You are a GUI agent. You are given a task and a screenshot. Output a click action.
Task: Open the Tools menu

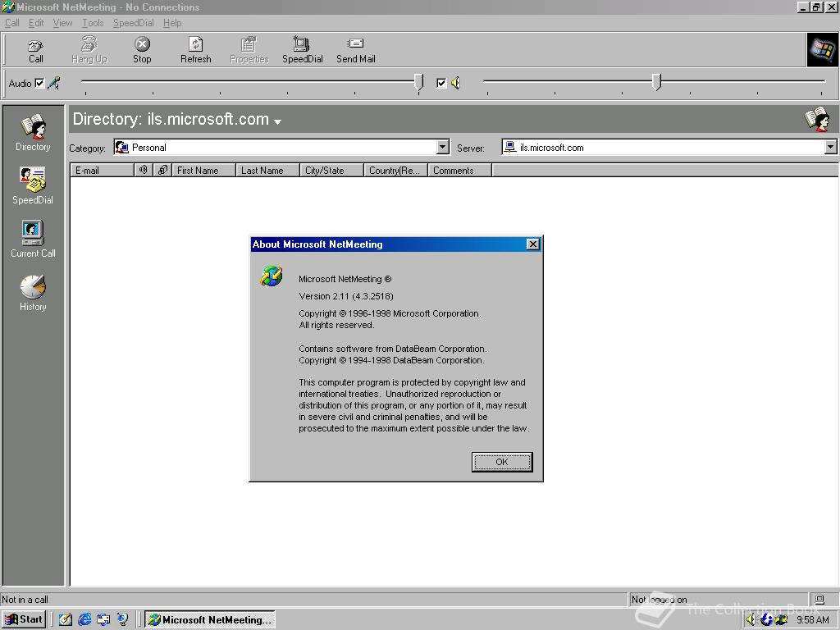[x=93, y=23]
